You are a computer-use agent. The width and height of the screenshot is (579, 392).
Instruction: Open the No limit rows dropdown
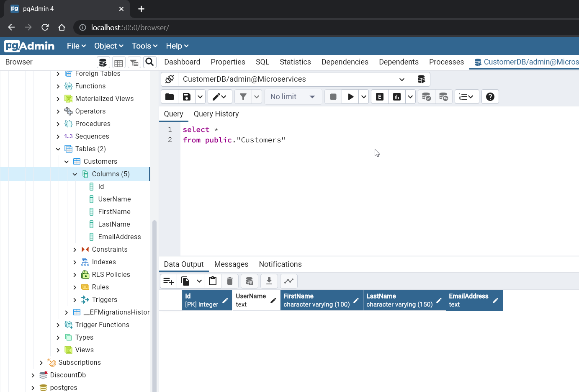pos(293,97)
